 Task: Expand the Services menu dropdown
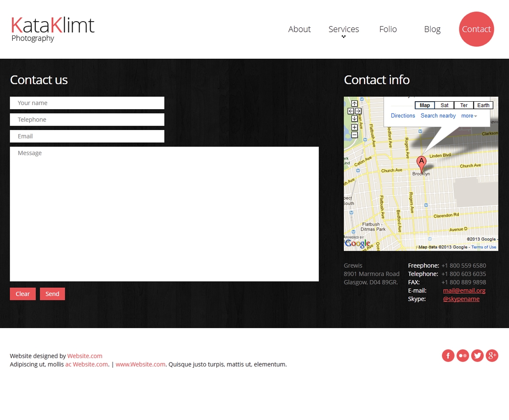click(343, 29)
